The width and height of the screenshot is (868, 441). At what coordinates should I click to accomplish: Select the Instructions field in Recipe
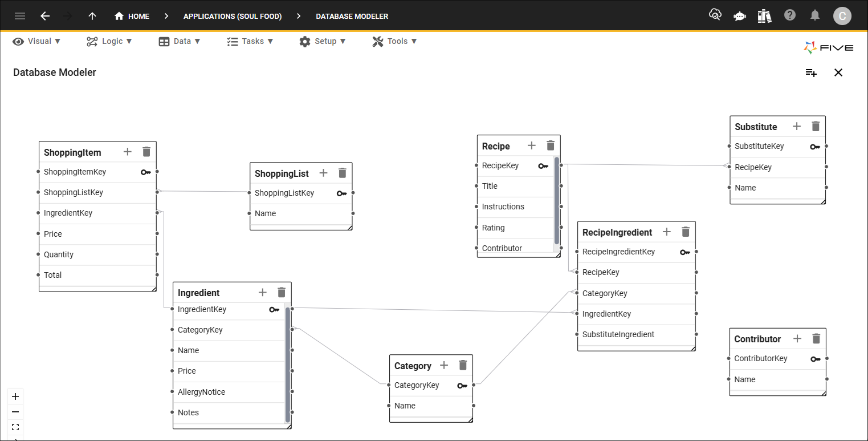(x=515, y=207)
